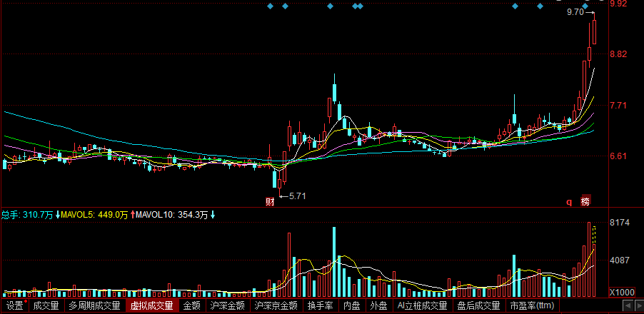Click the 6.61 price axis value
The height and width of the screenshot is (314, 644).
[619, 156]
